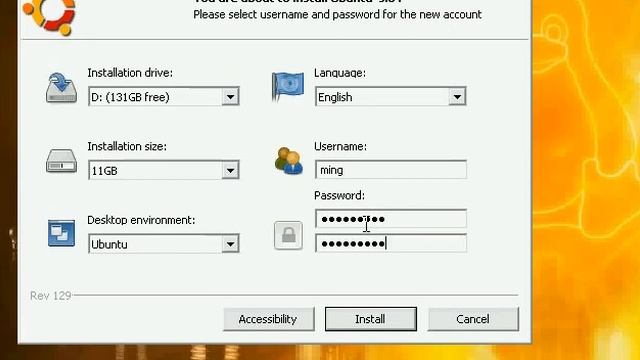Screen dimensions: 640x360
Task: Click the confirm password field
Action: coord(391,244)
